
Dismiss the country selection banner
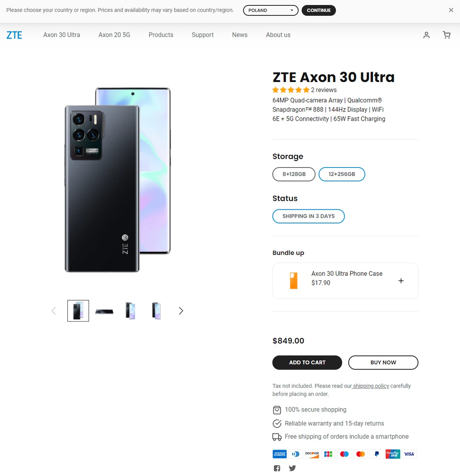[451, 10]
